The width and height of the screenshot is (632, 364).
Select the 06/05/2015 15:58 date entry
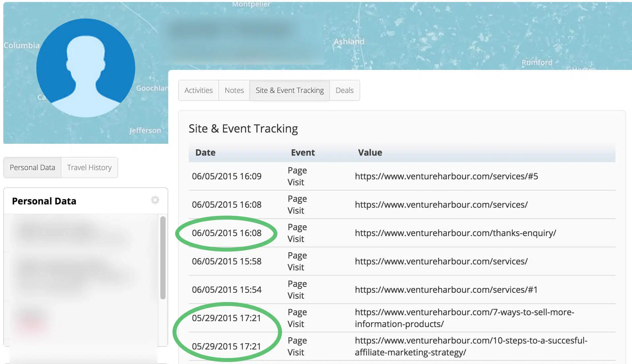point(227,261)
